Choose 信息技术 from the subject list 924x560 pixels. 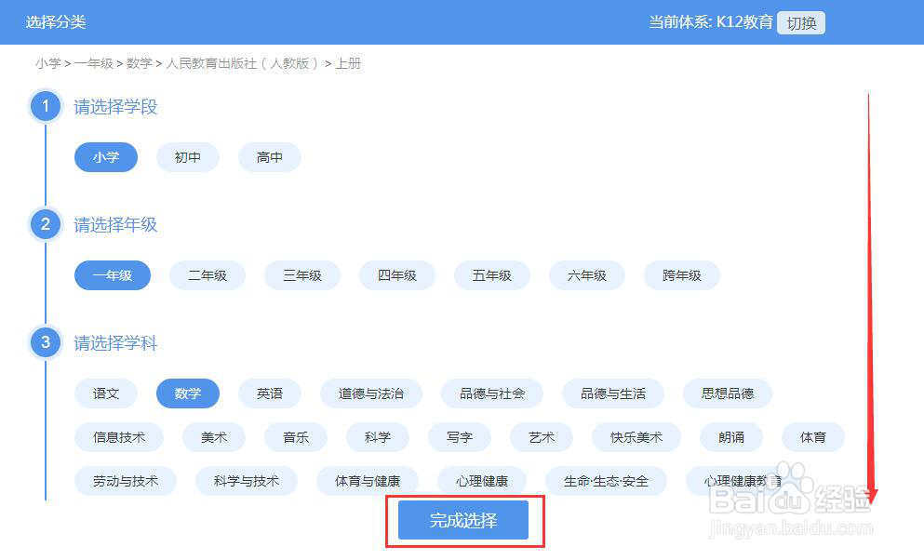click(118, 437)
